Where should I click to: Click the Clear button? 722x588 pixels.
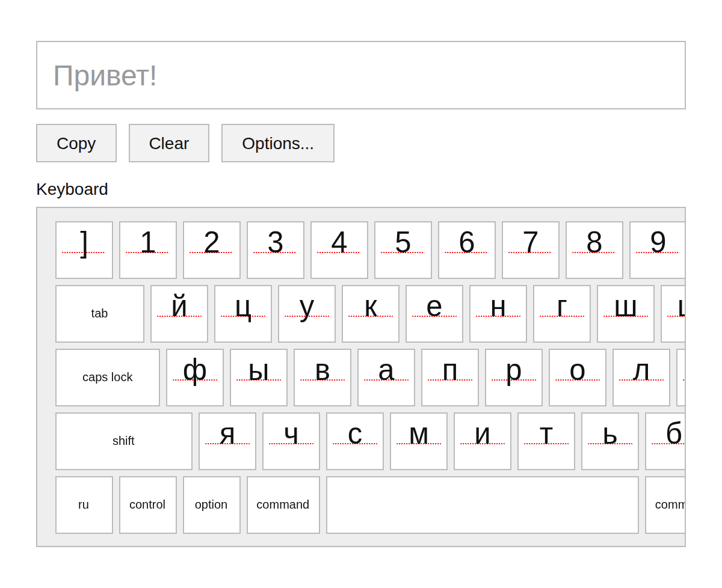[x=169, y=143]
